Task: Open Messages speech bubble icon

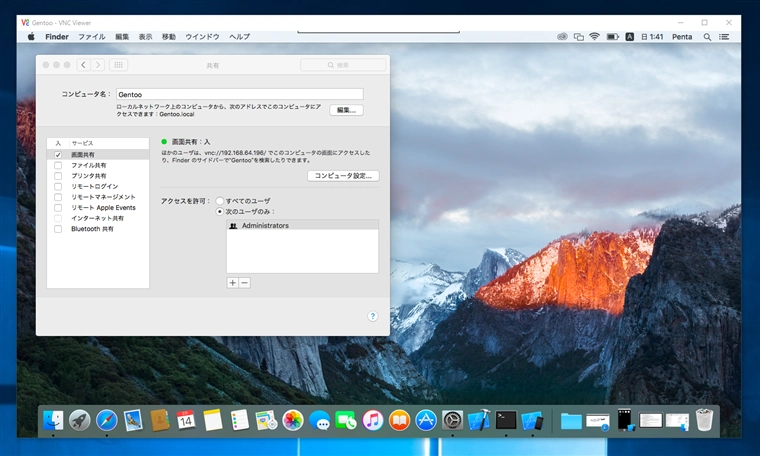Action: click(x=319, y=420)
